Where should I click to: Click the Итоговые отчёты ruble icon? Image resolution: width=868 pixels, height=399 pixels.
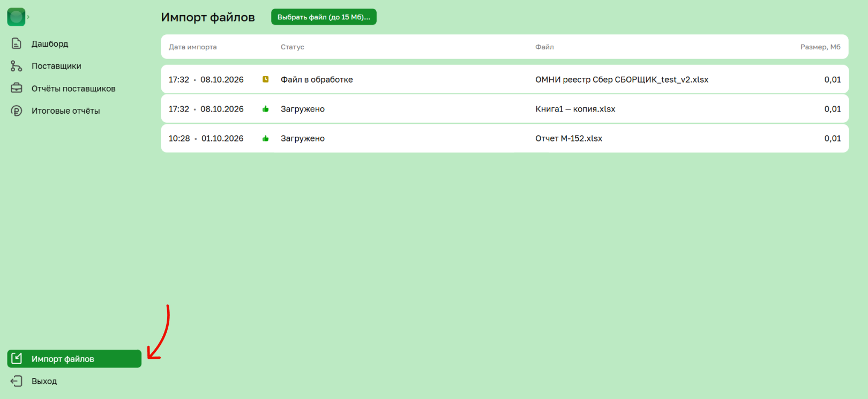coord(17,110)
